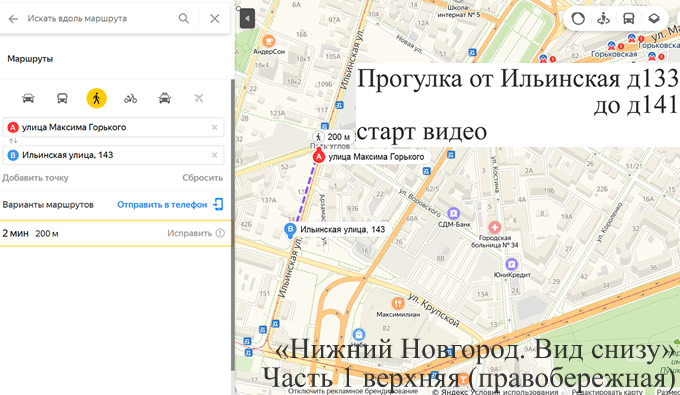Click Добавить точку link
Viewport: 680px width, 395px height.
[x=36, y=178]
